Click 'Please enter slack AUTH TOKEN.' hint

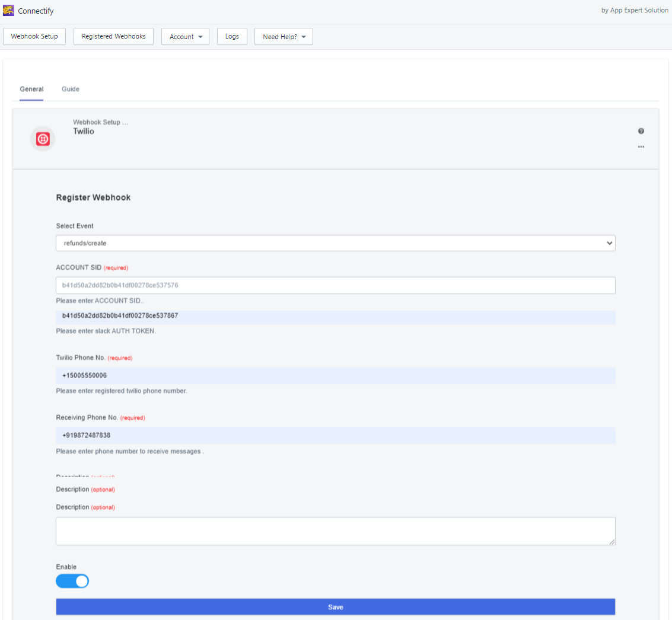pos(106,331)
